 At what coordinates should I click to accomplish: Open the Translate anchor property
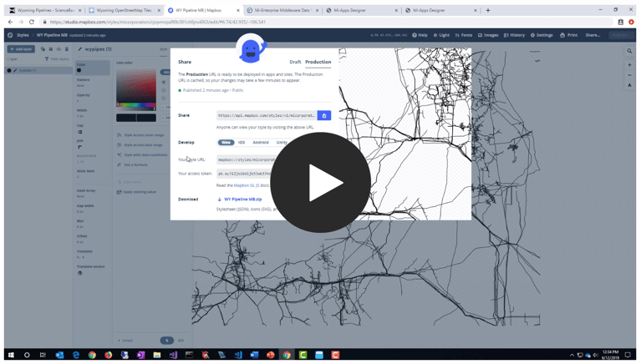93,270
